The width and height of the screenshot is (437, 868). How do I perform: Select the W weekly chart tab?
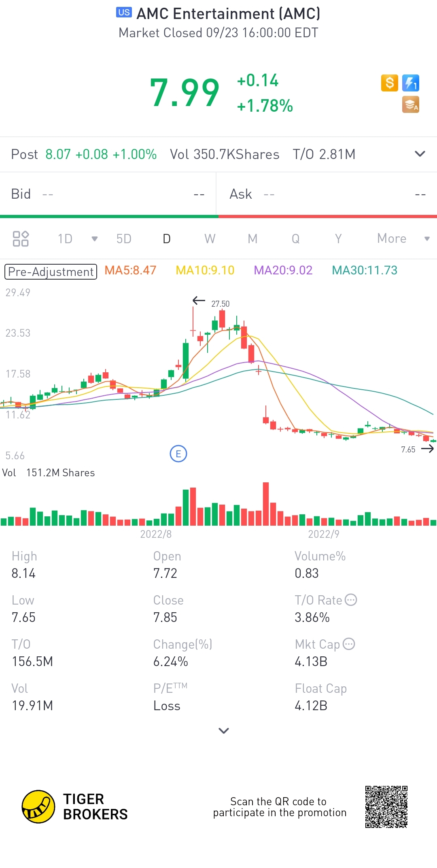pos(210,239)
